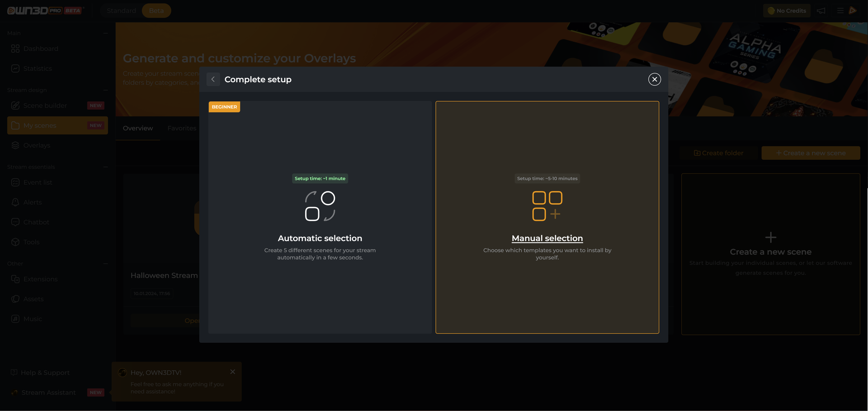Viewport: 868px width, 411px height.
Task: Collapse the Main sidebar section
Action: [x=105, y=33]
